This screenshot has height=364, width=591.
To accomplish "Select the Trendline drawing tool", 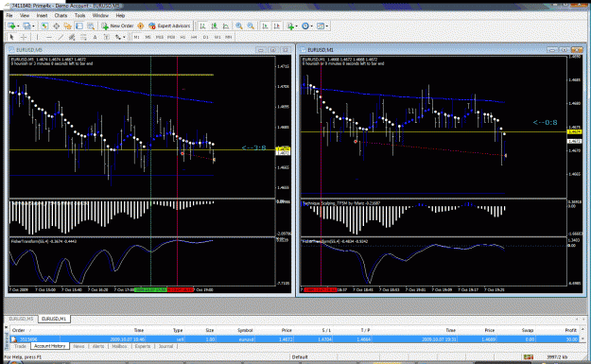I will tap(61, 37).
